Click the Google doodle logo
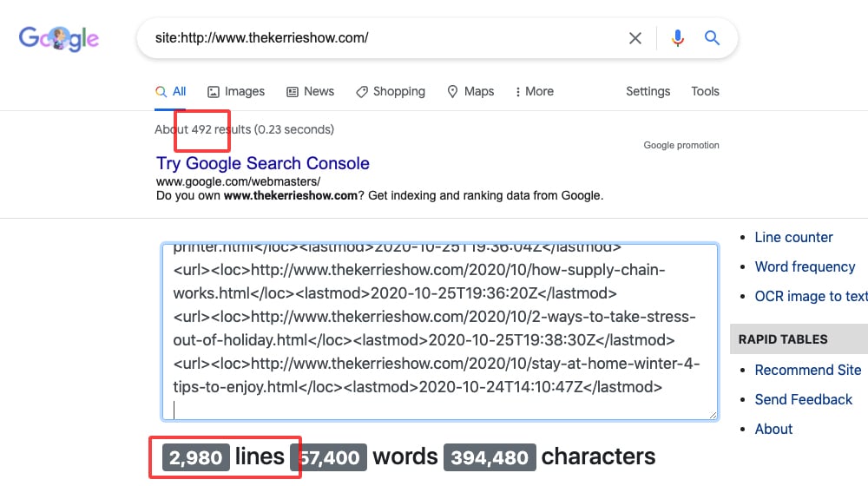The height and width of the screenshot is (486, 868). 59,38
